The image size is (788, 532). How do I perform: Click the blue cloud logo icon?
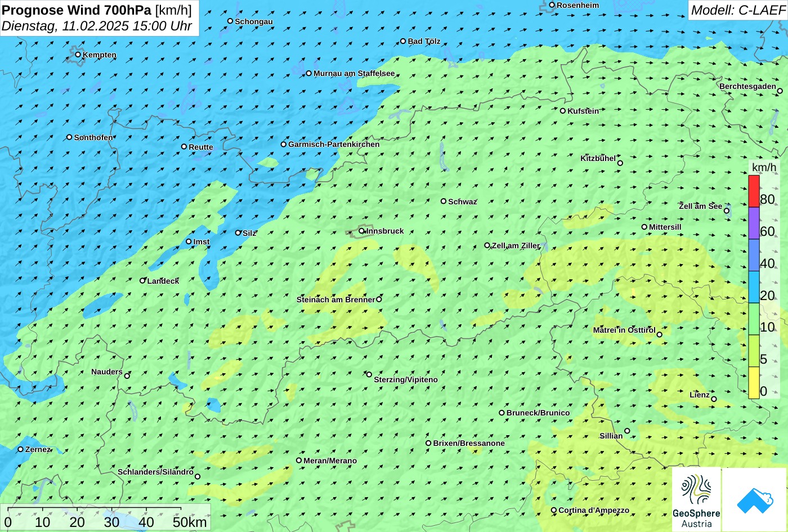(754, 500)
